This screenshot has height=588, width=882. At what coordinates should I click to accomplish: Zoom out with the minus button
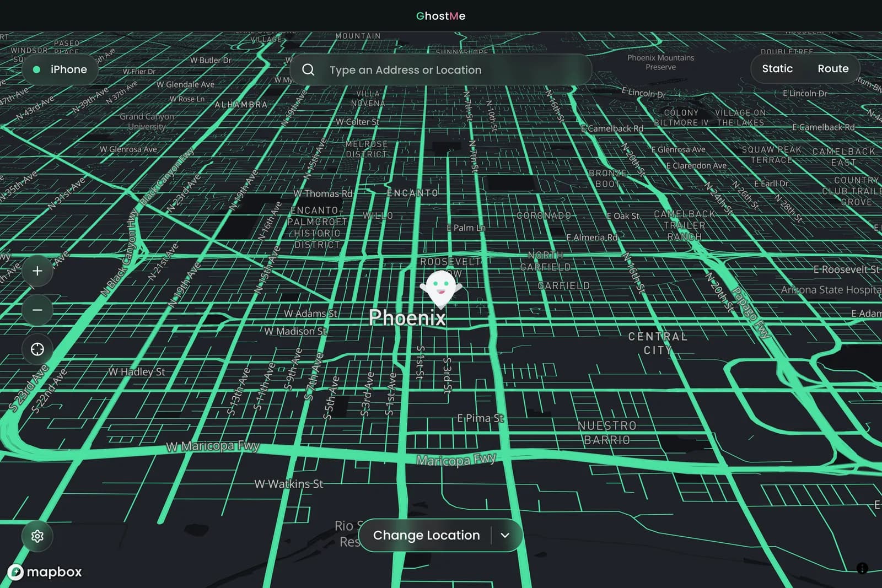tap(37, 310)
